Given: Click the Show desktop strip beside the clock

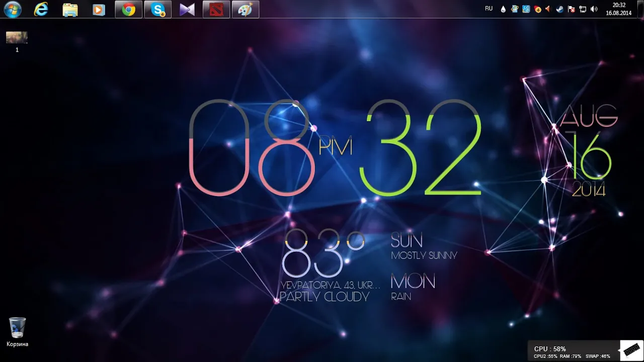Looking at the screenshot, I should click(640, 9).
